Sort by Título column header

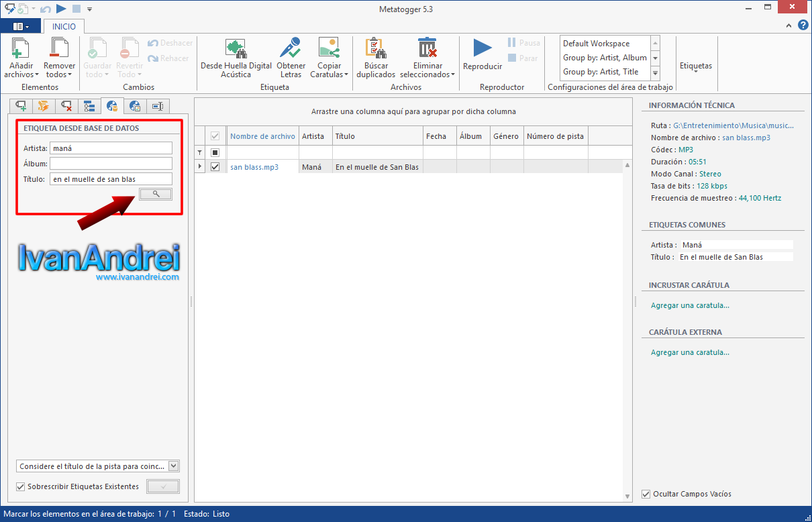click(378, 136)
